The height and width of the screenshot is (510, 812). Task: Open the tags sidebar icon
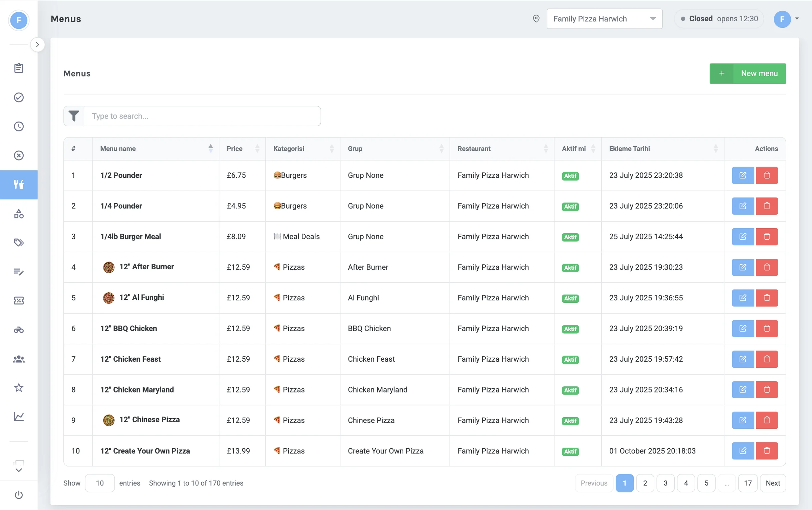pyautogui.click(x=19, y=242)
